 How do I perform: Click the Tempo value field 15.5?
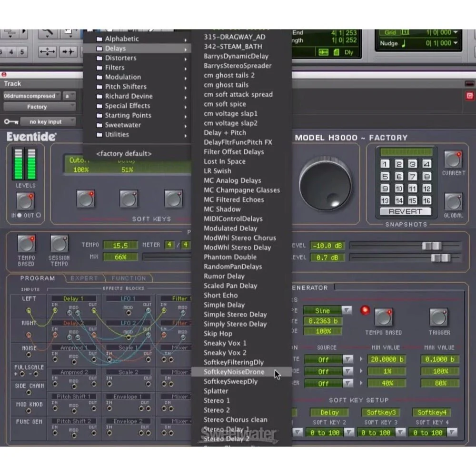point(120,246)
